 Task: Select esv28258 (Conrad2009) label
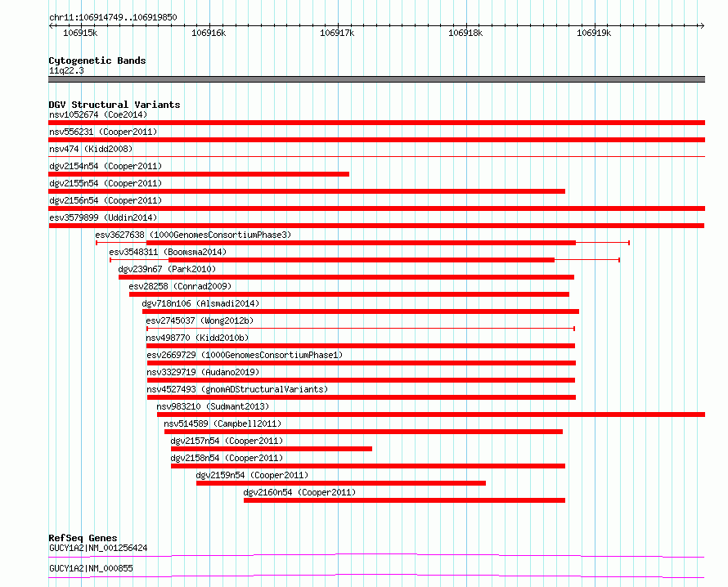[180, 286]
